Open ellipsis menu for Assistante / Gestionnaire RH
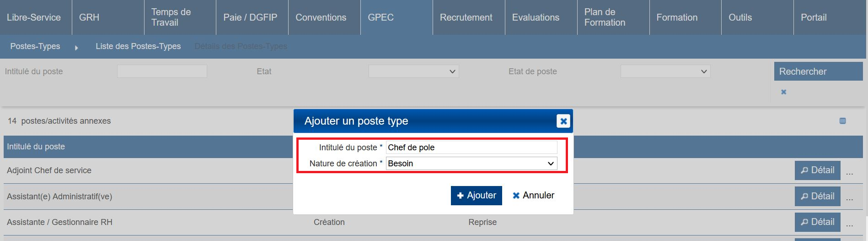Viewport: 868px width, 241px height. [850, 225]
